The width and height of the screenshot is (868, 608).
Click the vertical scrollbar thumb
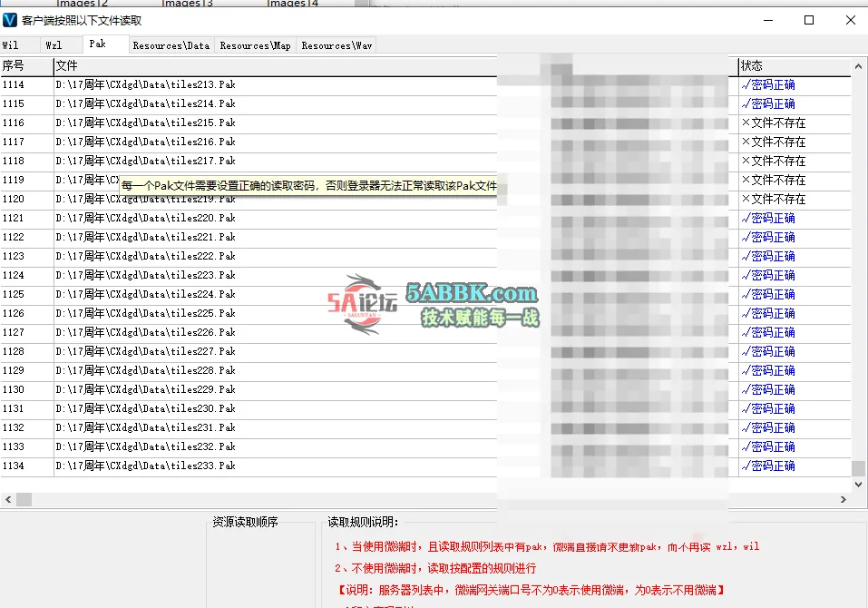(858, 468)
